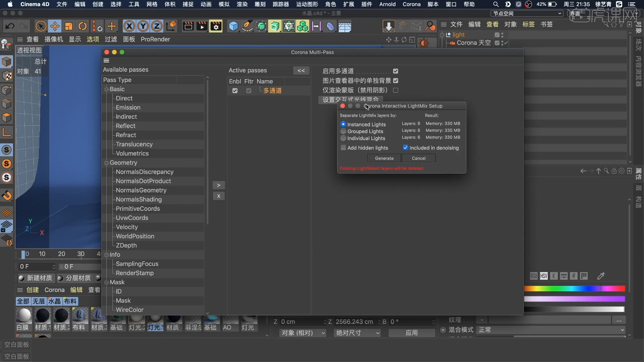
Task: Switch to Texture mode checker icon
Action: [7, 76]
